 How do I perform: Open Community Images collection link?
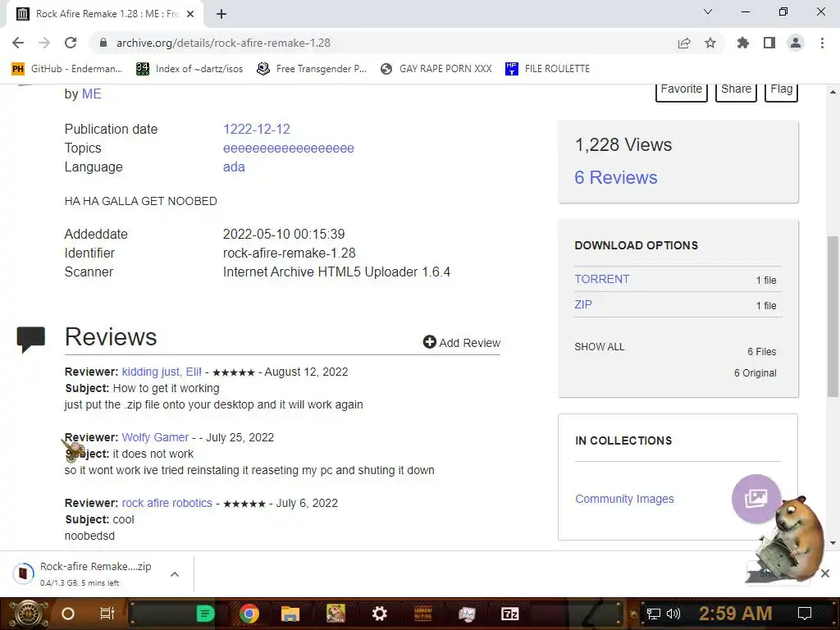click(x=624, y=499)
